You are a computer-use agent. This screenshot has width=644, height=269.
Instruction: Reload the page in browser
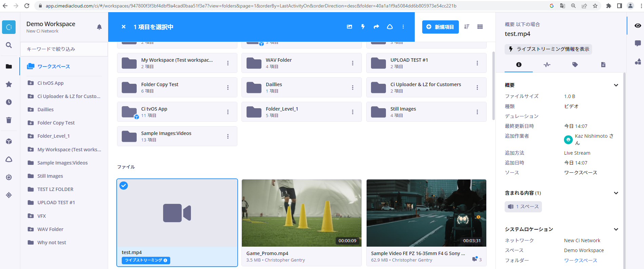point(27,6)
